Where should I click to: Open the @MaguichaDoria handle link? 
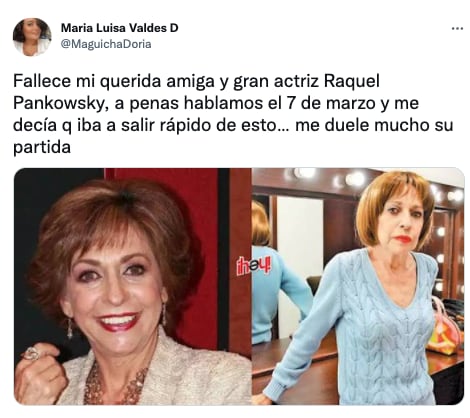point(106,44)
